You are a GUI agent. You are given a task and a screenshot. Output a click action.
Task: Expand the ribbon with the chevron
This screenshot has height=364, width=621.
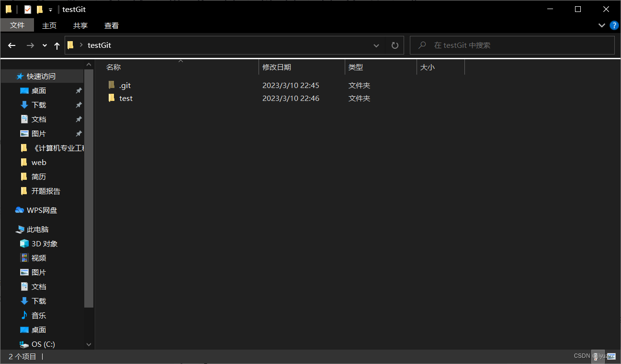601,25
